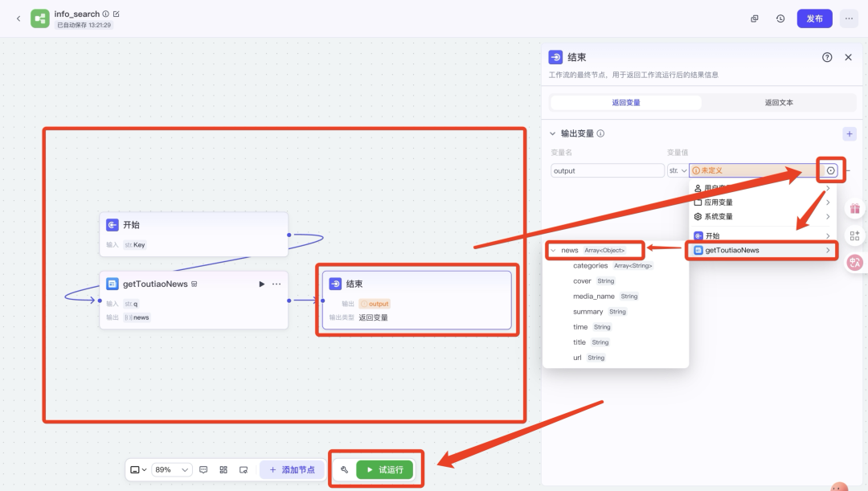Click the wrench icon beside 试运行
The width and height of the screenshot is (868, 491).
(342, 469)
